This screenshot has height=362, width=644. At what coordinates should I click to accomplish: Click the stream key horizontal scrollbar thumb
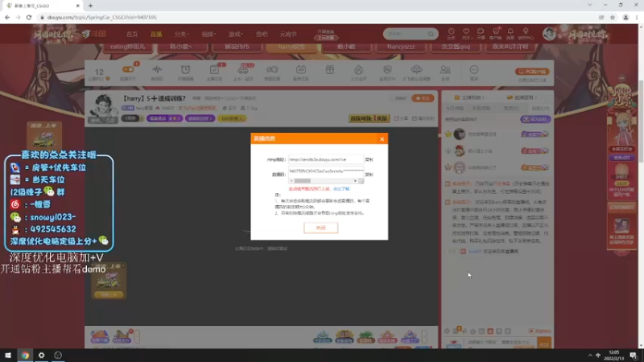[x=303, y=181]
